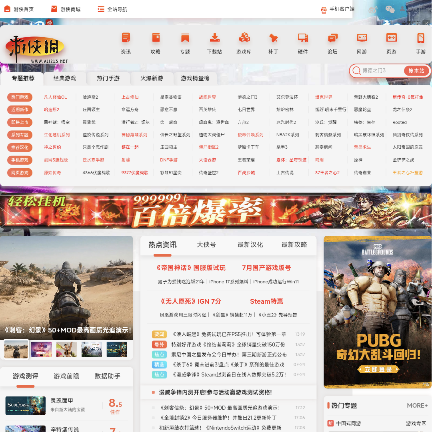Select the 最新汉化 tab
The width and height of the screenshot is (432, 432).
point(250,245)
